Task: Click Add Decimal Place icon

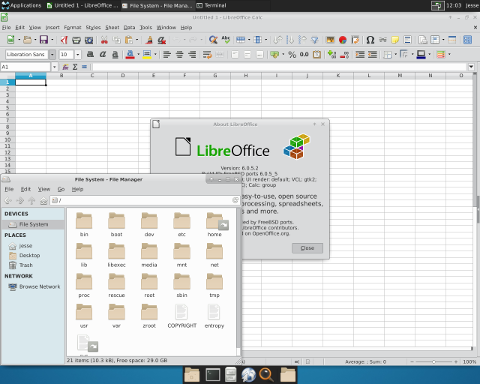Action: coord(332,54)
